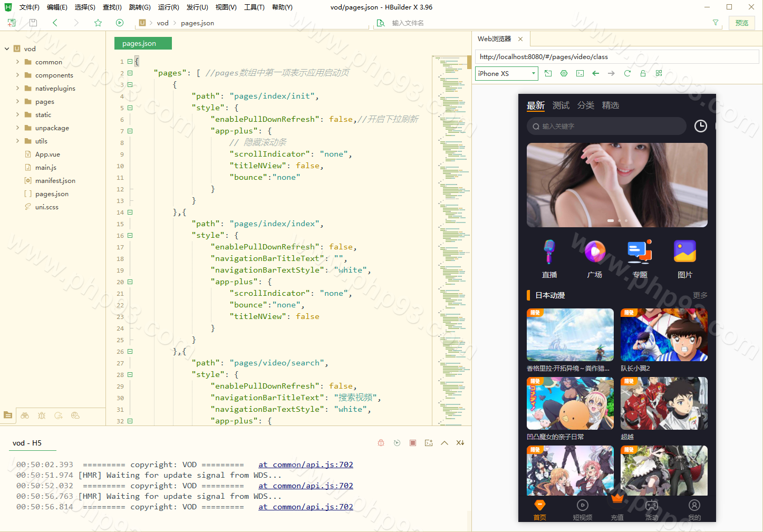Toggle the browser lock icon
This screenshot has height=532, width=763.
coord(643,73)
